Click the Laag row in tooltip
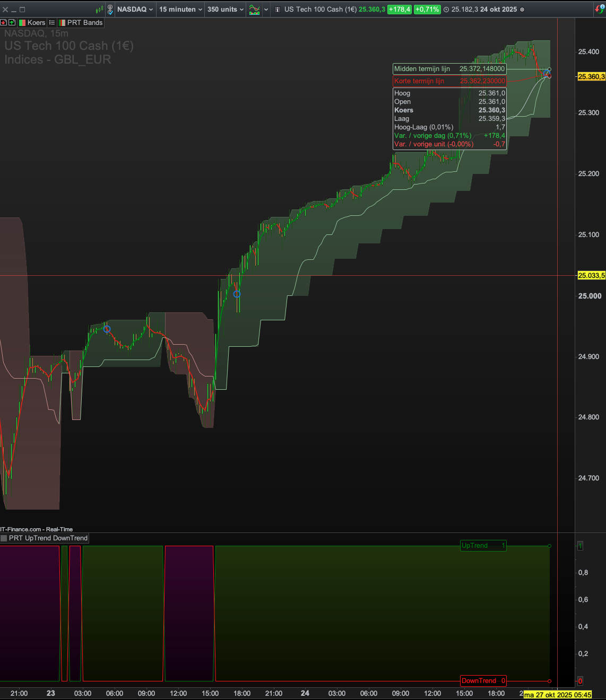Viewport: 606px width, 700px height. tap(449, 119)
